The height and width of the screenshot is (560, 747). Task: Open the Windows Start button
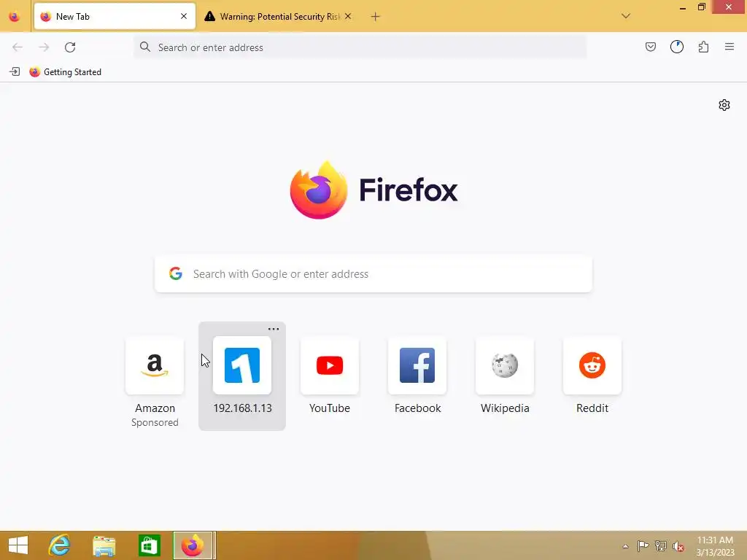(18, 545)
